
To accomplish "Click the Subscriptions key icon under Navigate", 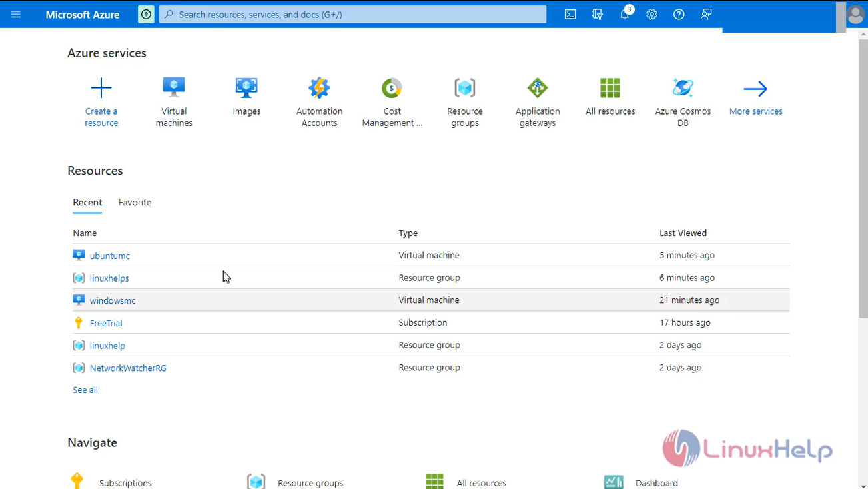I will pos(77,480).
